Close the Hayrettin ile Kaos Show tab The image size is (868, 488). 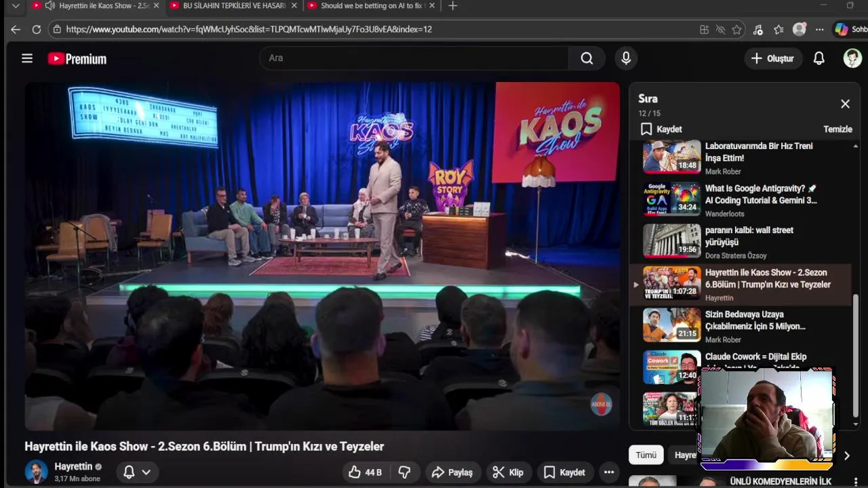coord(157,5)
